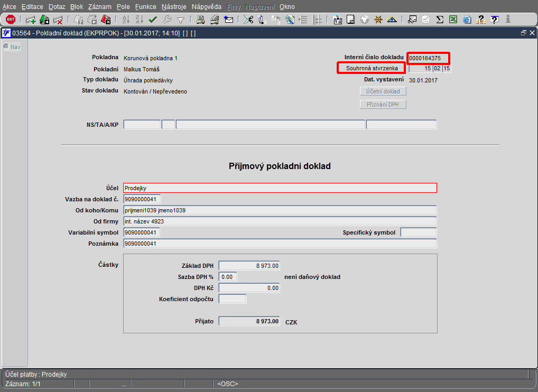Click the Interní číslo dokladu field
Viewport: 538px width, 392px height.
(x=428, y=58)
